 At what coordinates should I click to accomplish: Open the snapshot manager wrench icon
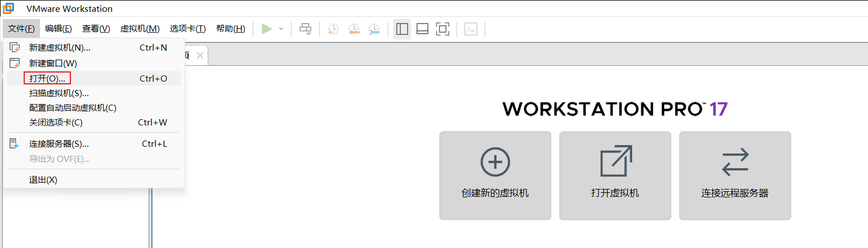[x=374, y=29]
